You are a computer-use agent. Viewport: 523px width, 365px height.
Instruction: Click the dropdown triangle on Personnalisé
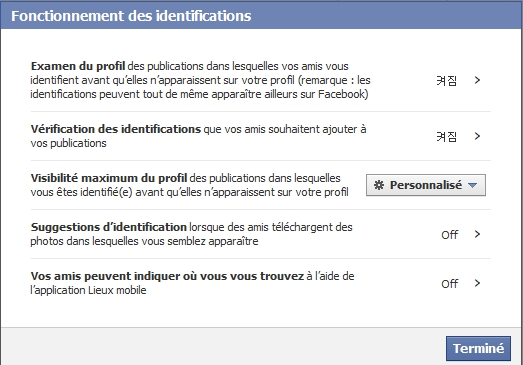[473, 185]
